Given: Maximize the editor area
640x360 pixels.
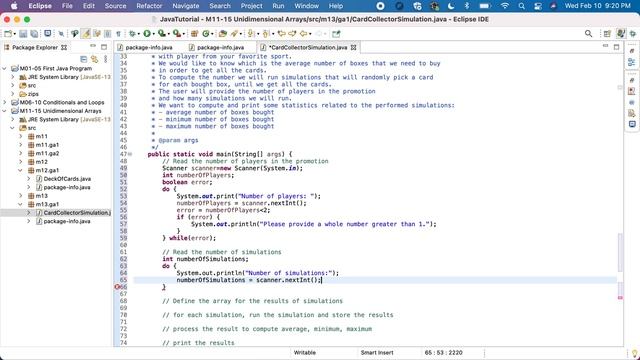Looking at the screenshot, I should tap(616, 47).
